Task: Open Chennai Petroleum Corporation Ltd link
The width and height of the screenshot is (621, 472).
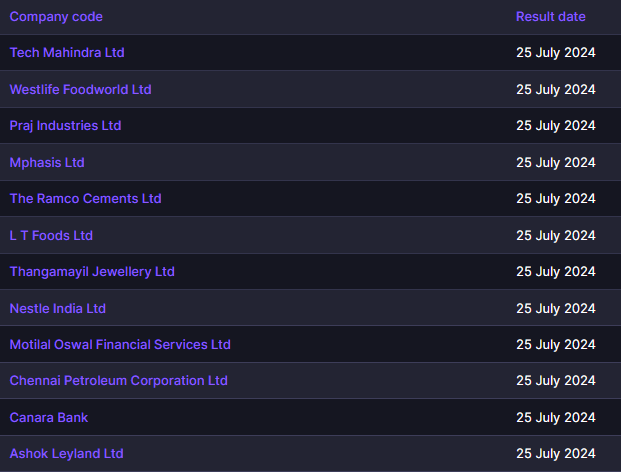Action: pyautogui.click(x=118, y=381)
